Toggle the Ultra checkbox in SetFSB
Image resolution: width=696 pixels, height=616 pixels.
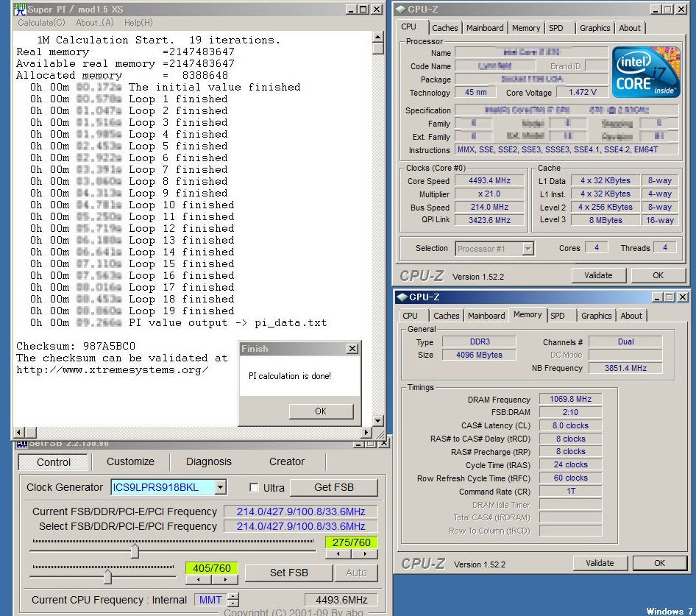coord(254,488)
